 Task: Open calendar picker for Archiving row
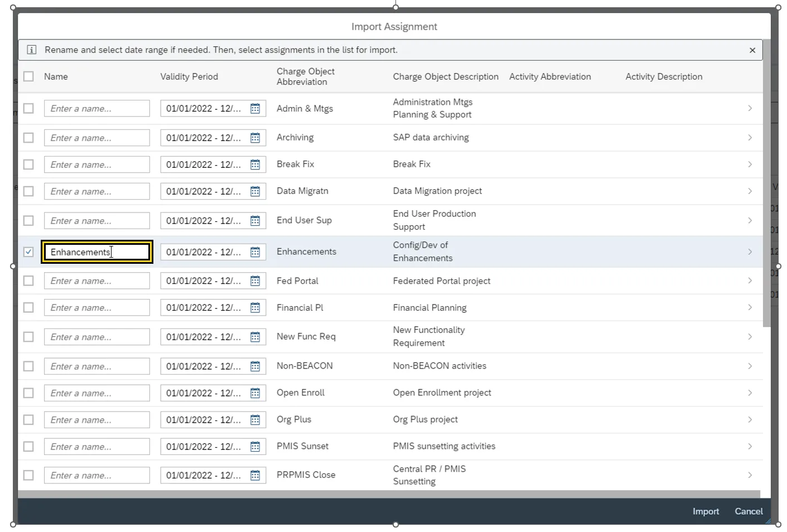[255, 138]
